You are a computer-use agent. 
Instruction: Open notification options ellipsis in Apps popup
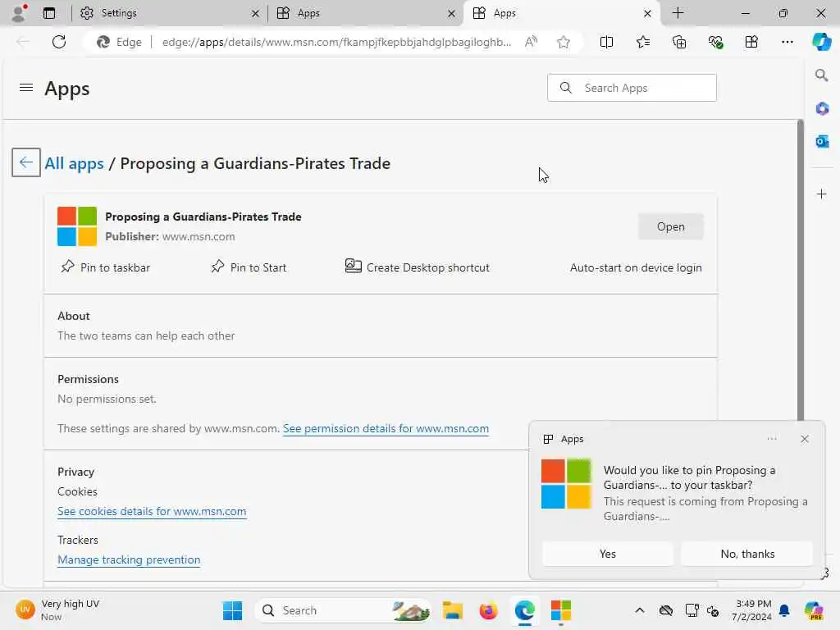pyautogui.click(x=771, y=439)
